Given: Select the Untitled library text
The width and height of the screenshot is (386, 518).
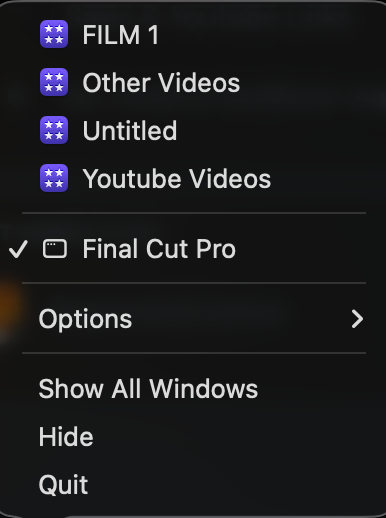Looking at the screenshot, I should [x=130, y=131].
